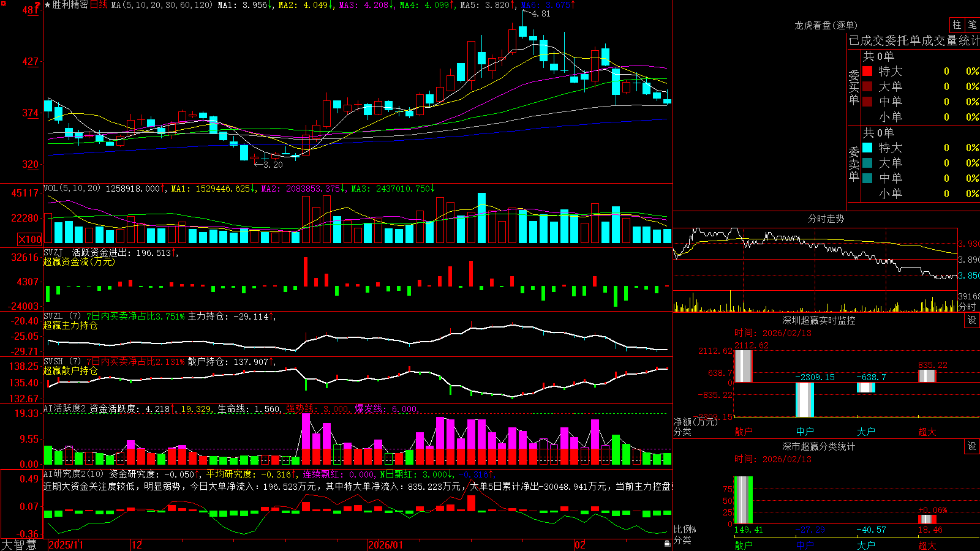Click the MA3: 4.208 value

pos(366,5)
